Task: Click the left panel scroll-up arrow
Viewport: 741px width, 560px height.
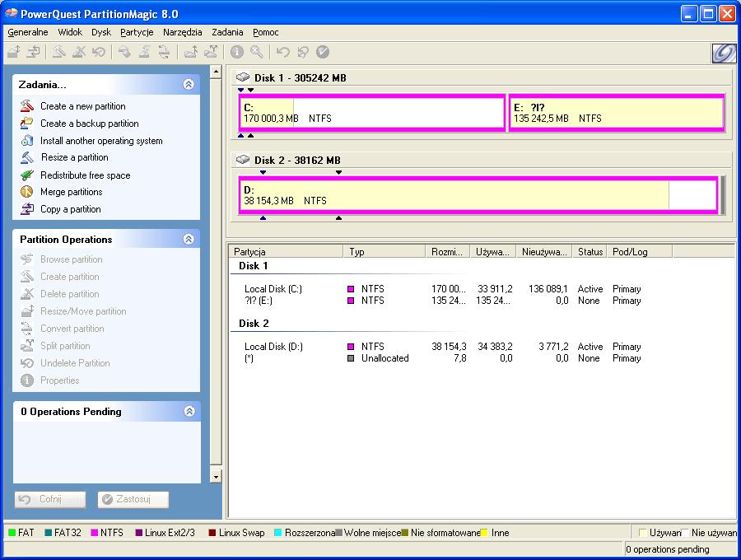Action: (216, 72)
